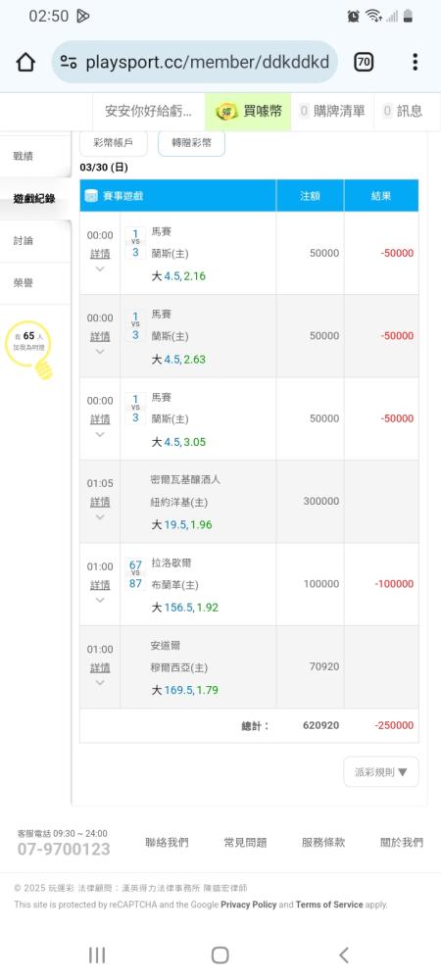Tap the Android recent apps icon
441x980 pixels.
(x=97, y=955)
